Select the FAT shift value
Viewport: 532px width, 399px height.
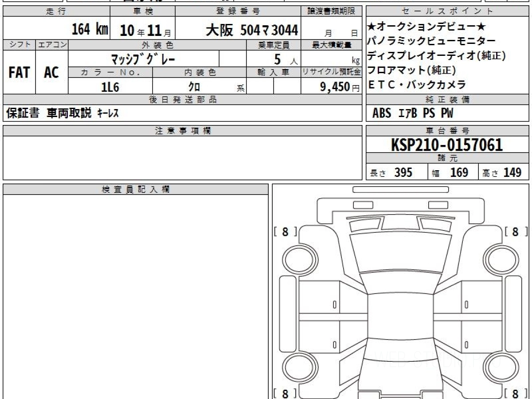pos(19,72)
